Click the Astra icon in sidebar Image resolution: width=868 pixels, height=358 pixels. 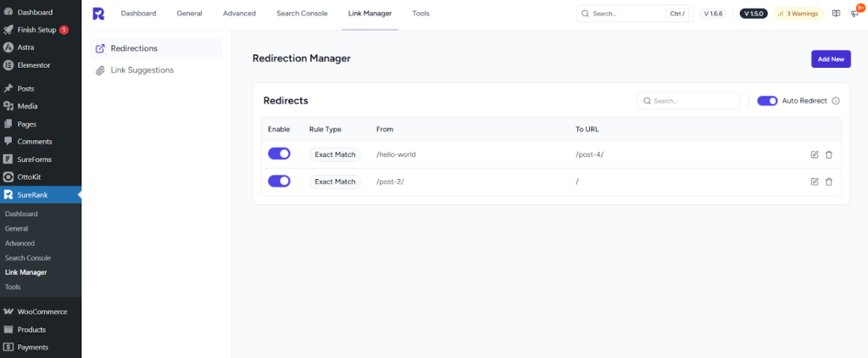click(x=8, y=48)
